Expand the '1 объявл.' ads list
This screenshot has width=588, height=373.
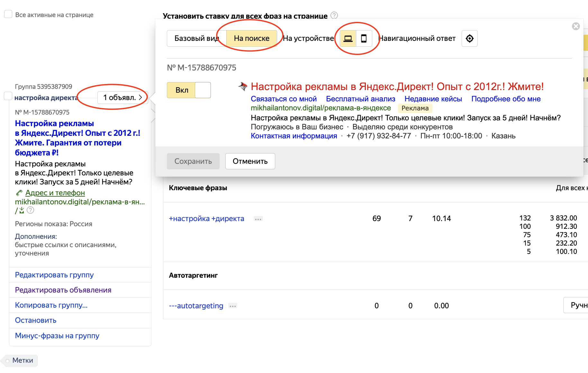[122, 98]
